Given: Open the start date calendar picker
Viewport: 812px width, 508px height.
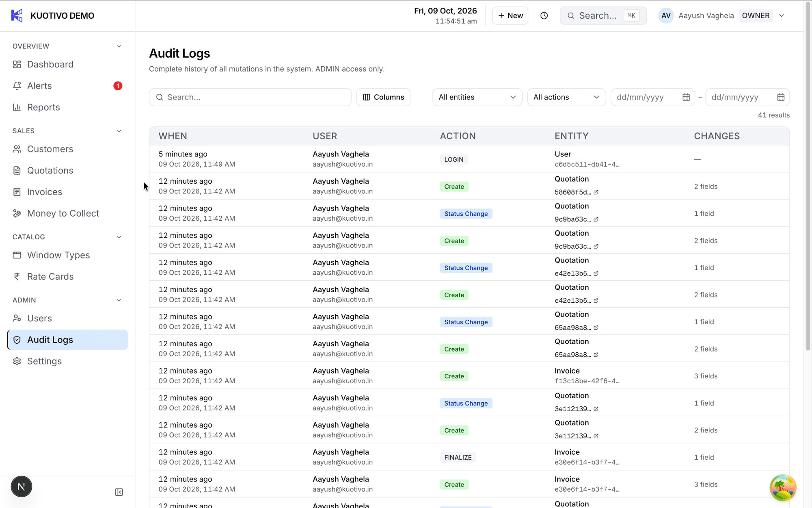Looking at the screenshot, I should [x=686, y=97].
